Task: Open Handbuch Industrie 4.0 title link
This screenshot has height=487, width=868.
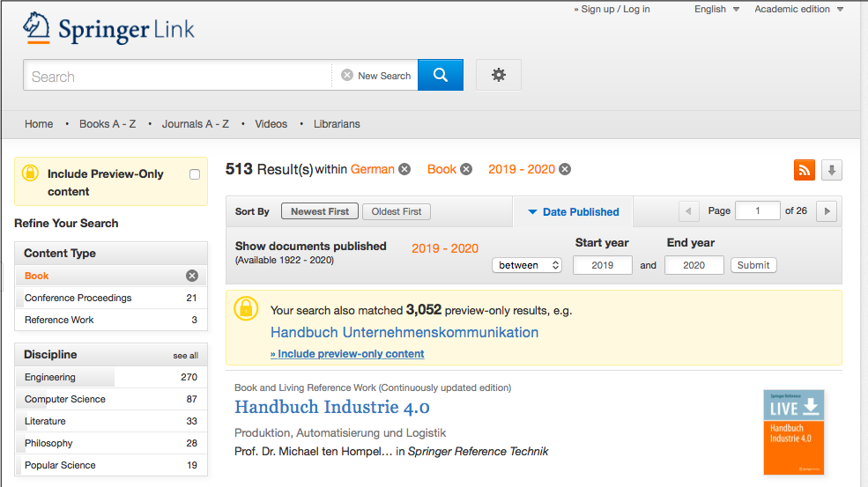Action: click(332, 408)
